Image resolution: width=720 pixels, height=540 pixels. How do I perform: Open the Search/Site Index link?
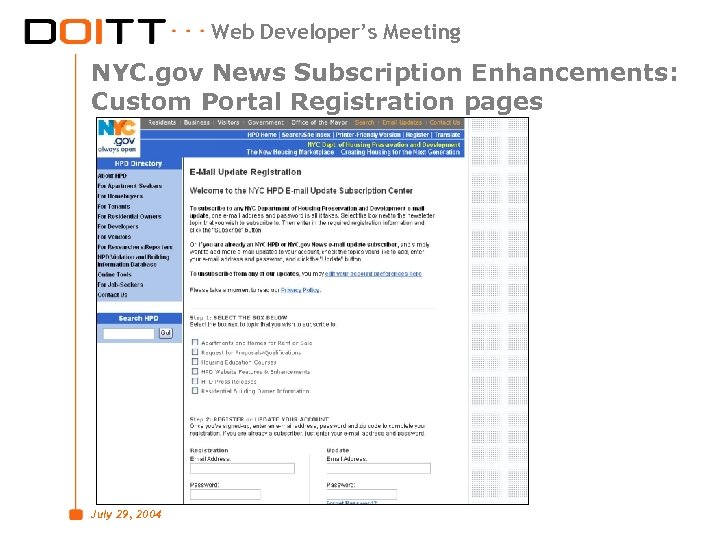(x=306, y=135)
